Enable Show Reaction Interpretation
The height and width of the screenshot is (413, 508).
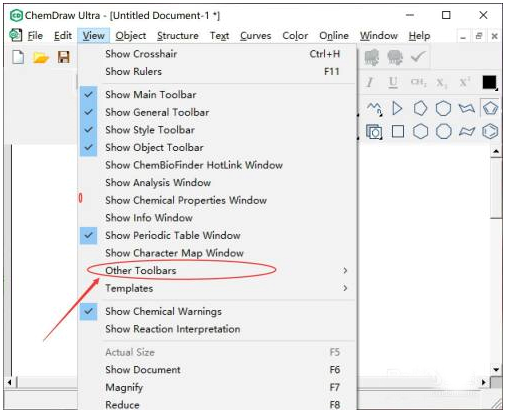[x=217, y=329]
